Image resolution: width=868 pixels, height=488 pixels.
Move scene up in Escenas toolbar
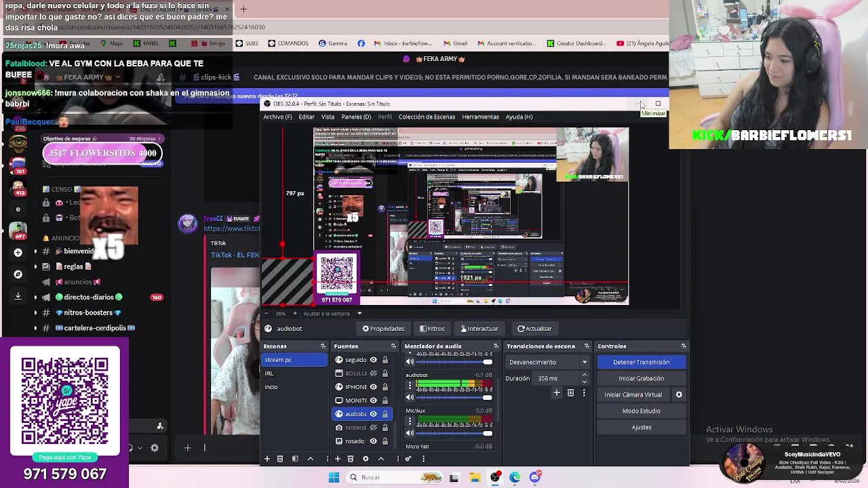pos(311,459)
